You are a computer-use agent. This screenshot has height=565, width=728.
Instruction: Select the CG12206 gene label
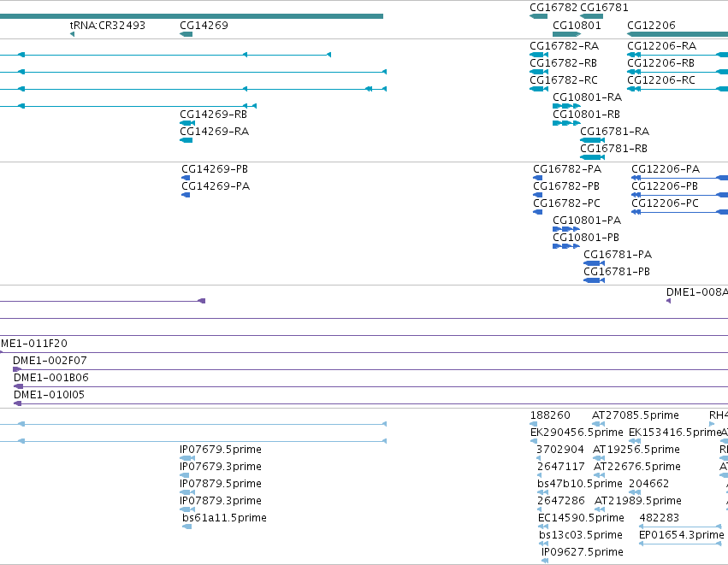651,25
